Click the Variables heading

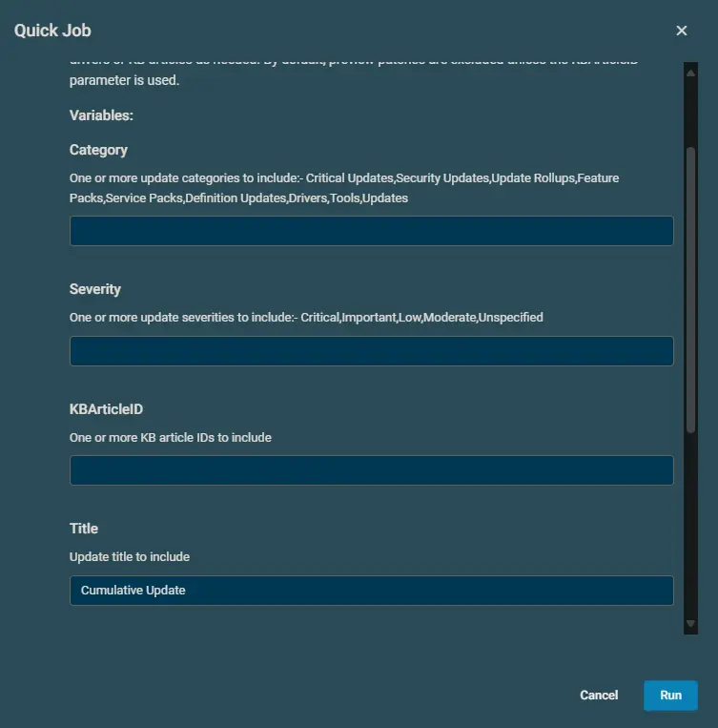click(x=101, y=115)
